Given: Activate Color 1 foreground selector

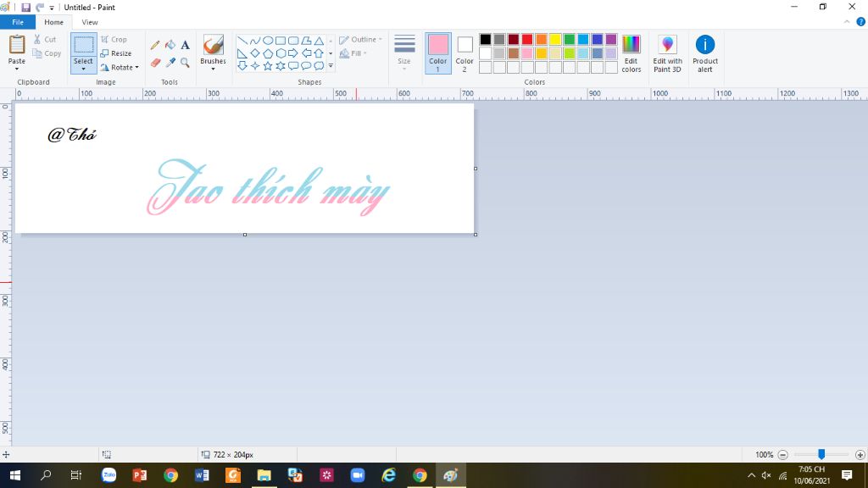Looking at the screenshot, I should [x=438, y=53].
